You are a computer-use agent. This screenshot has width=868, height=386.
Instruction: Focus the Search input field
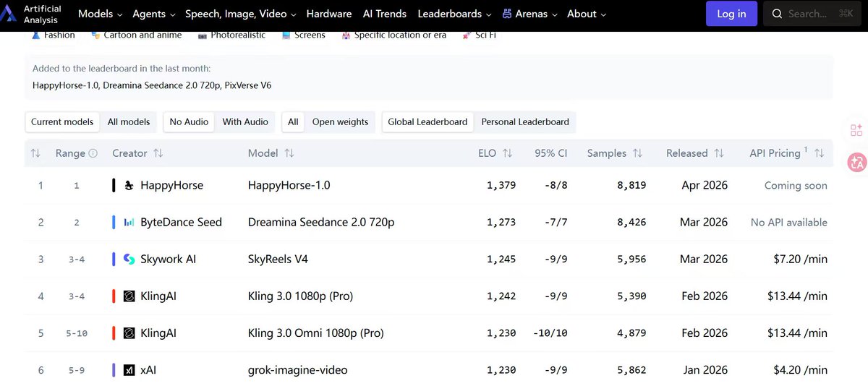pos(812,14)
